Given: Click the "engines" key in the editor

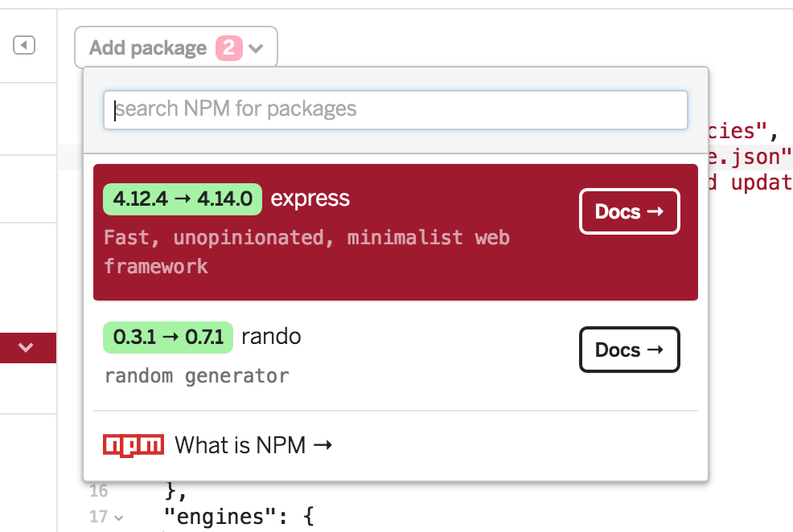Looking at the screenshot, I should [220, 517].
